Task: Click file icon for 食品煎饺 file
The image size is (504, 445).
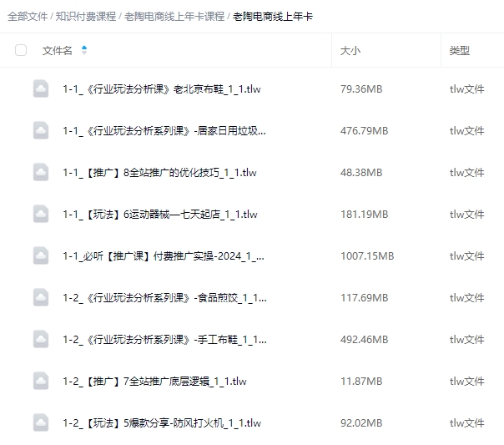Action: click(41, 298)
